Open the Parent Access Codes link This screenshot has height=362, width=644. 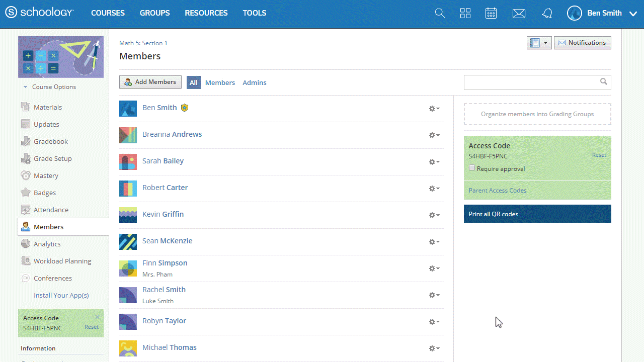pos(497,191)
